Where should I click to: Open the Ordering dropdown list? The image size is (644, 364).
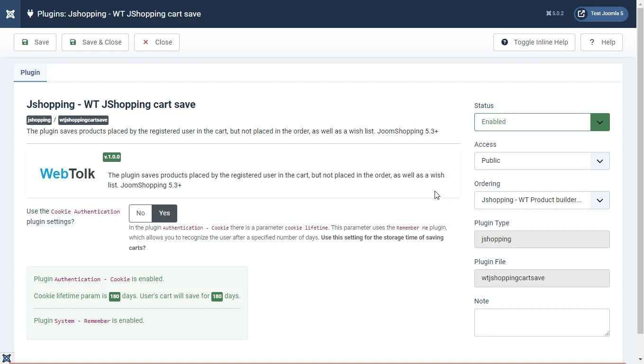(x=542, y=200)
